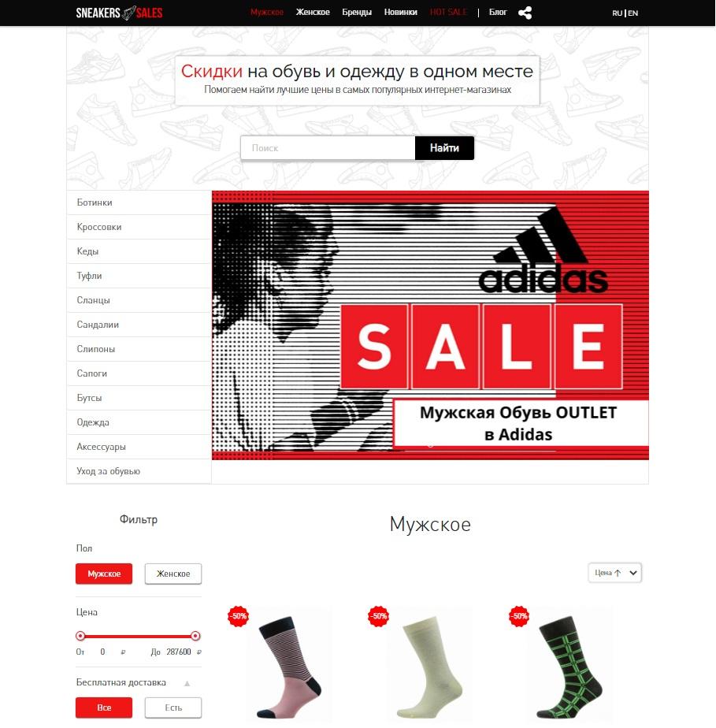Select Женское gender filter
Viewport: 716px width, 728px height.
pyautogui.click(x=173, y=574)
